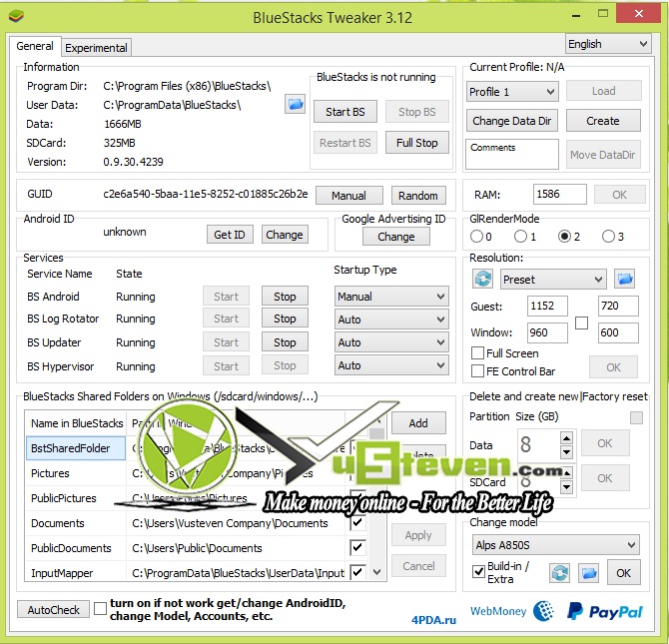Click the Window height field 600

(618, 332)
